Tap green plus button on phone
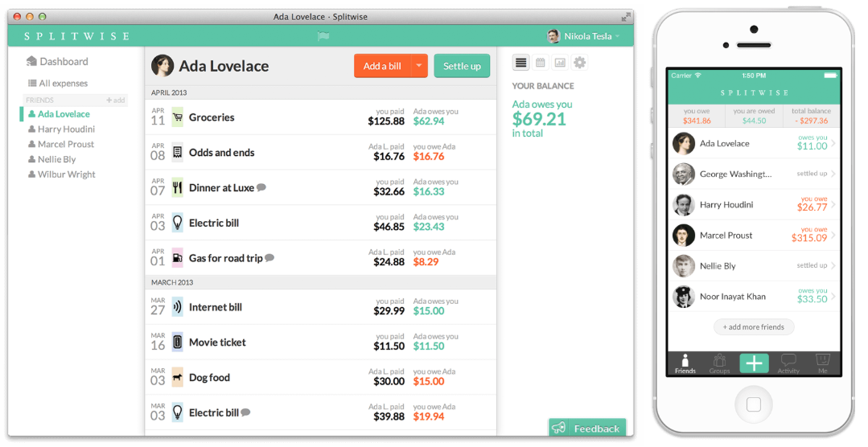The image size is (868, 447). click(754, 363)
